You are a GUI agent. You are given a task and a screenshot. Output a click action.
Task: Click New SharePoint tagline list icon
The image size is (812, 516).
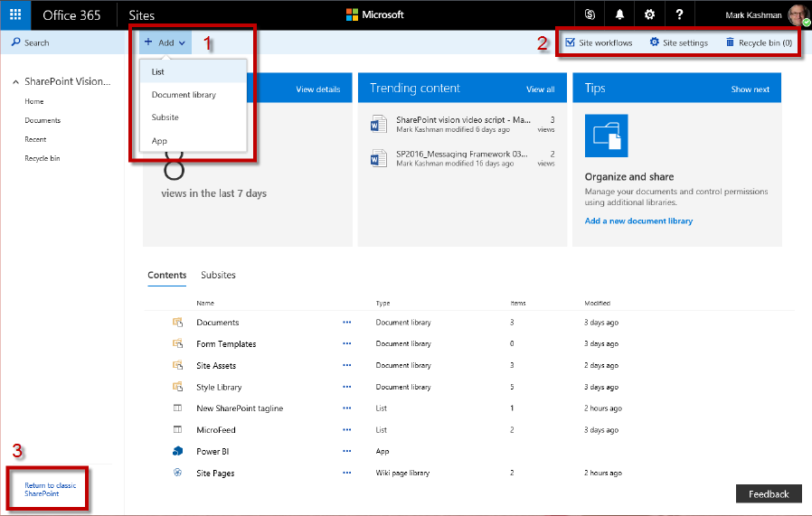point(177,408)
